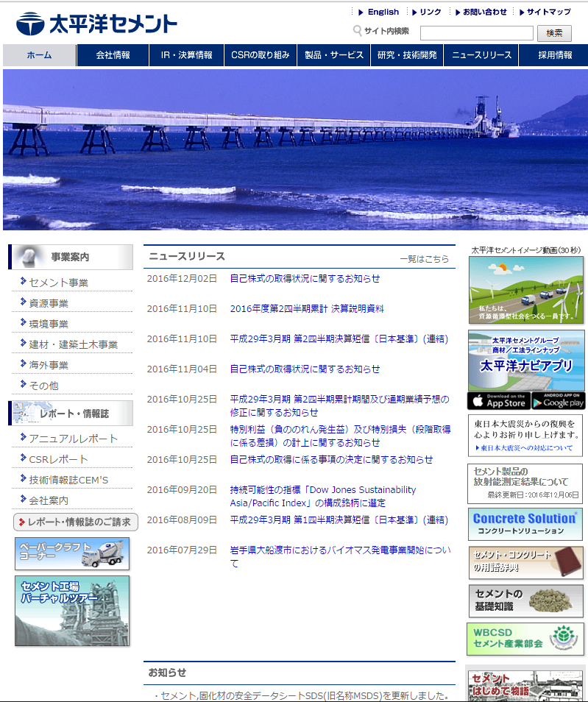Screen dimensions: 588x702
Task: Focus the site search text field
Action: pos(476,33)
